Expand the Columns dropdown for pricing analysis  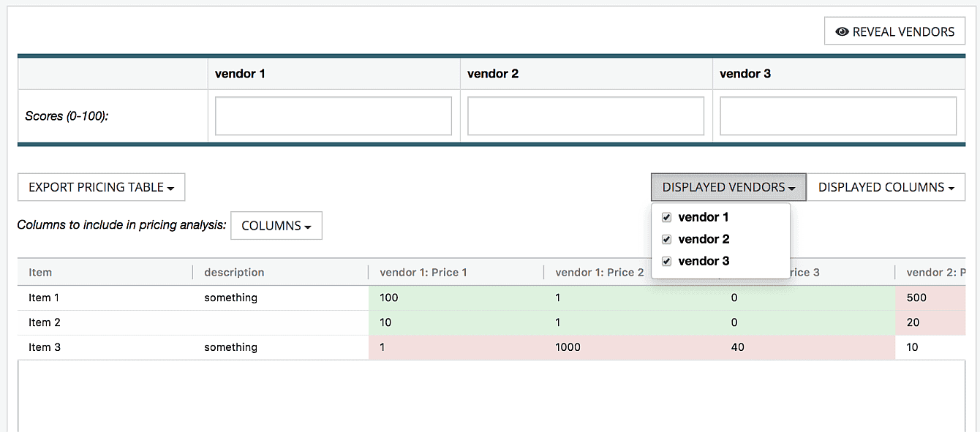point(276,226)
